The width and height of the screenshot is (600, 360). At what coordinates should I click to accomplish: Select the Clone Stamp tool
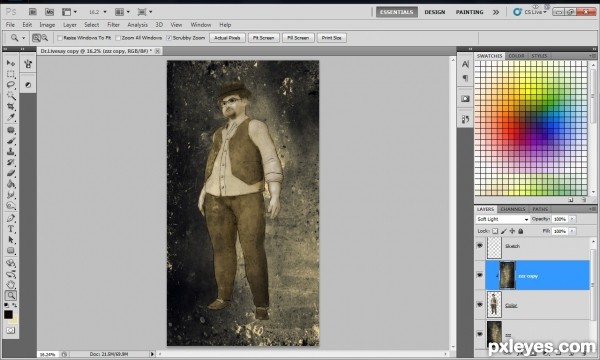point(11,152)
